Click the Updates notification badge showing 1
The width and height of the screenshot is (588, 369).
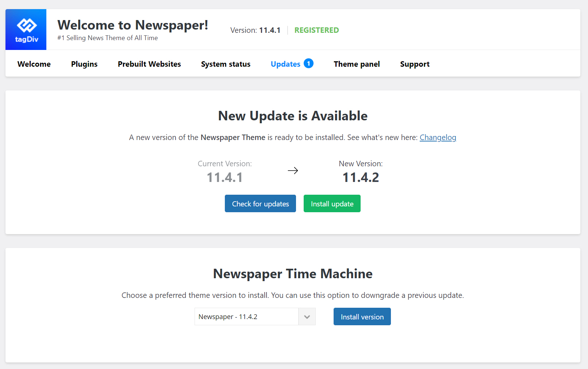click(x=308, y=63)
